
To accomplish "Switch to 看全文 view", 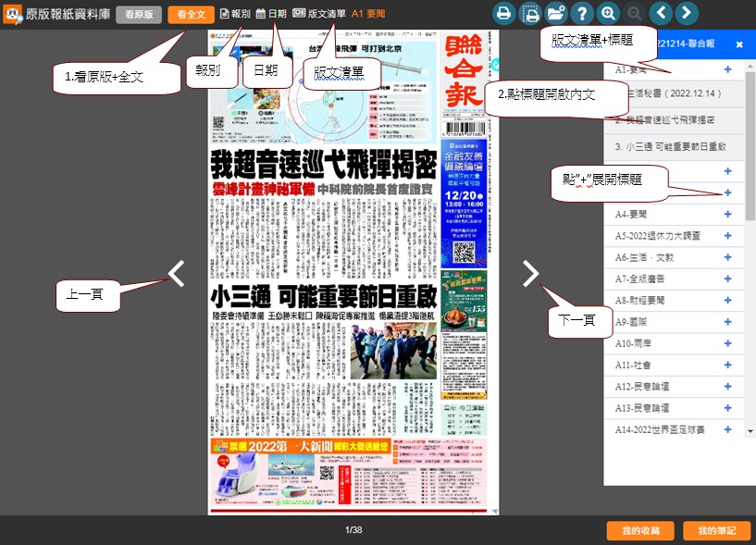I will pyautogui.click(x=191, y=15).
